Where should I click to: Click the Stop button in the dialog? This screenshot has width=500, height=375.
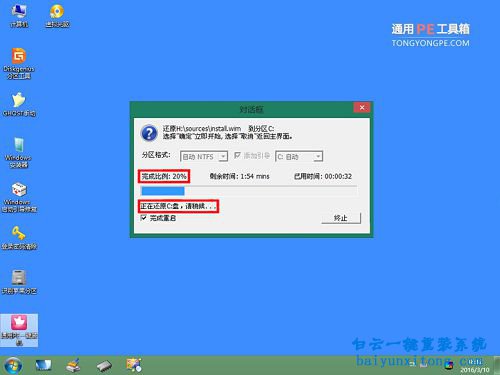tap(341, 218)
